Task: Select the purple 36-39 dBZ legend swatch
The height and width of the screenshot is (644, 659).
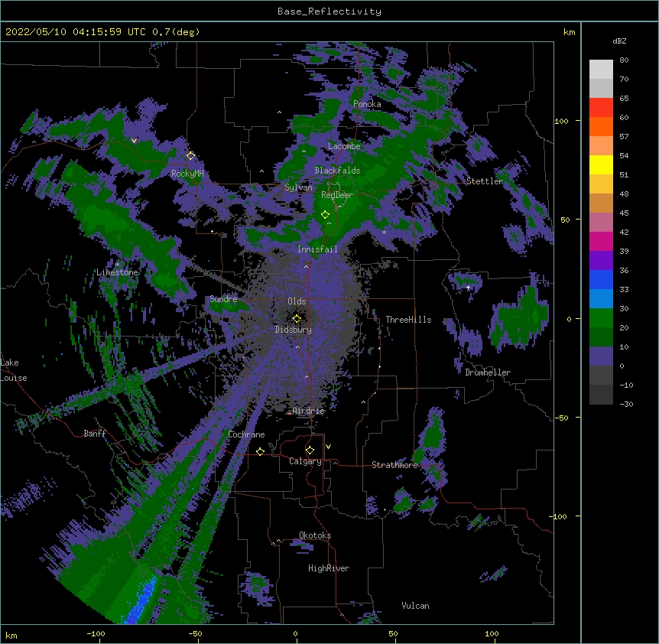Action: [601, 261]
